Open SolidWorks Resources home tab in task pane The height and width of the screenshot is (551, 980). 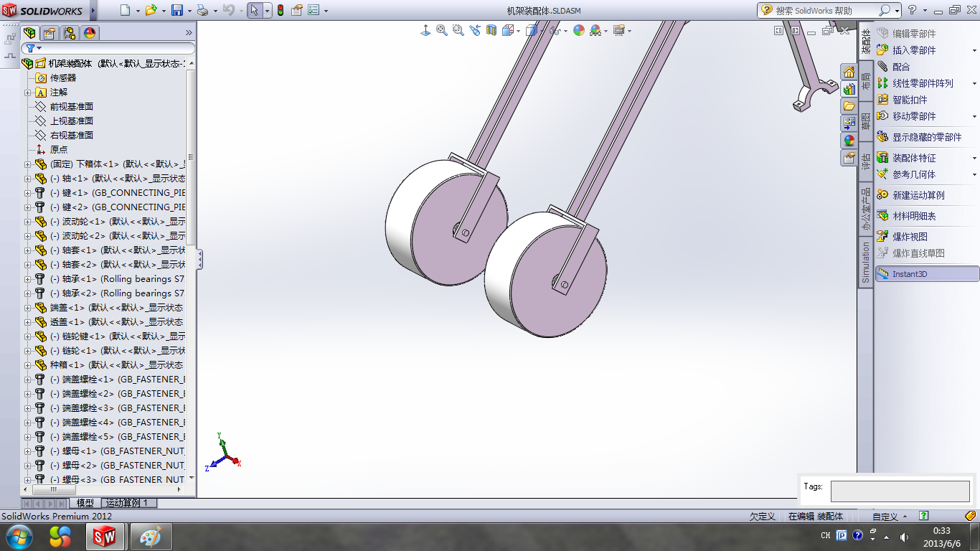(849, 72)
